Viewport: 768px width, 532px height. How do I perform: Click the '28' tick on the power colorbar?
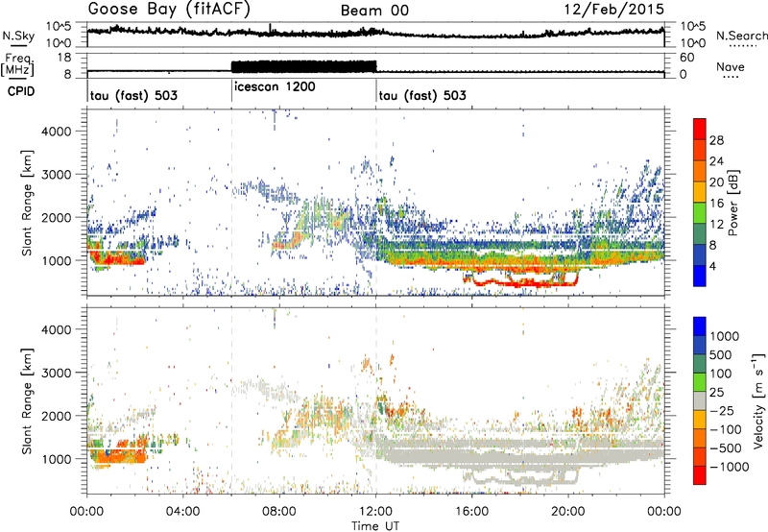tap(716, 140)
